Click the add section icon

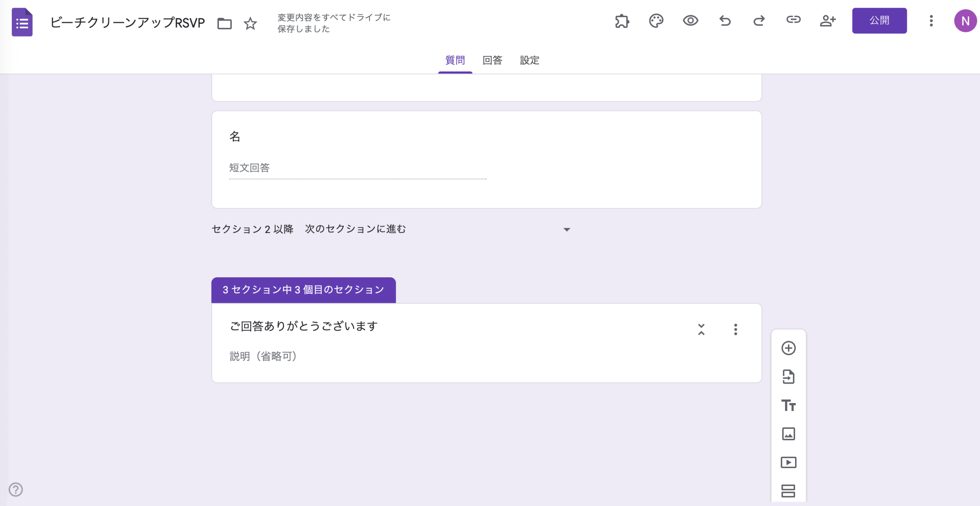[x=788, y=491]
